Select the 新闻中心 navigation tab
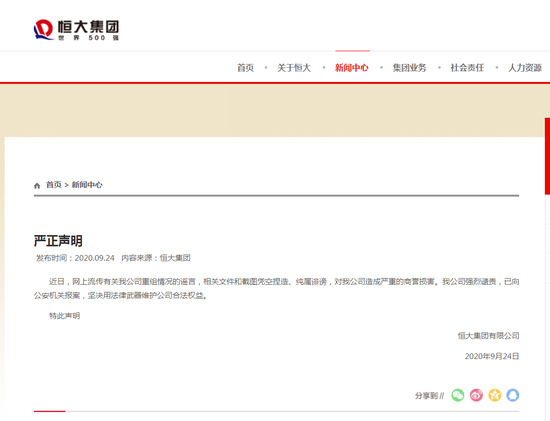The image size is (550, 421). click(352, 67)
